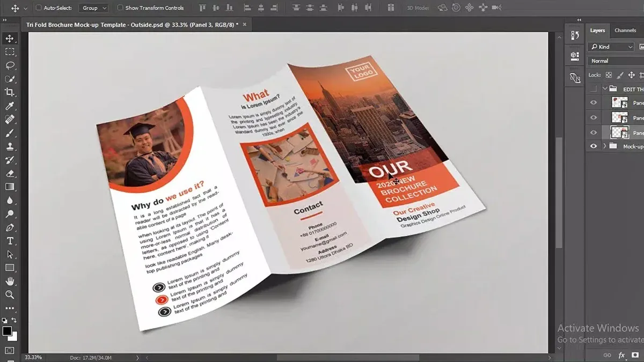Set the background white color swatch
The height and width of the screenshot is (362, 644).
click(x=14, y=338)
